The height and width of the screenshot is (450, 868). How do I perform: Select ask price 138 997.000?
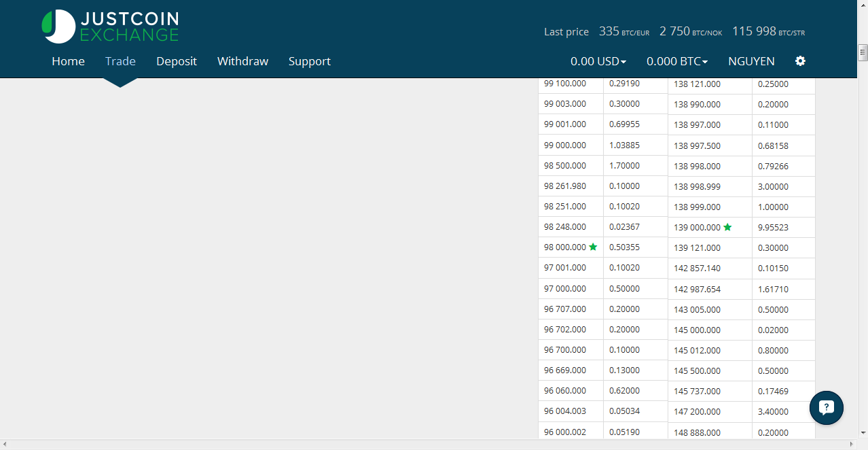click(698, 124)
